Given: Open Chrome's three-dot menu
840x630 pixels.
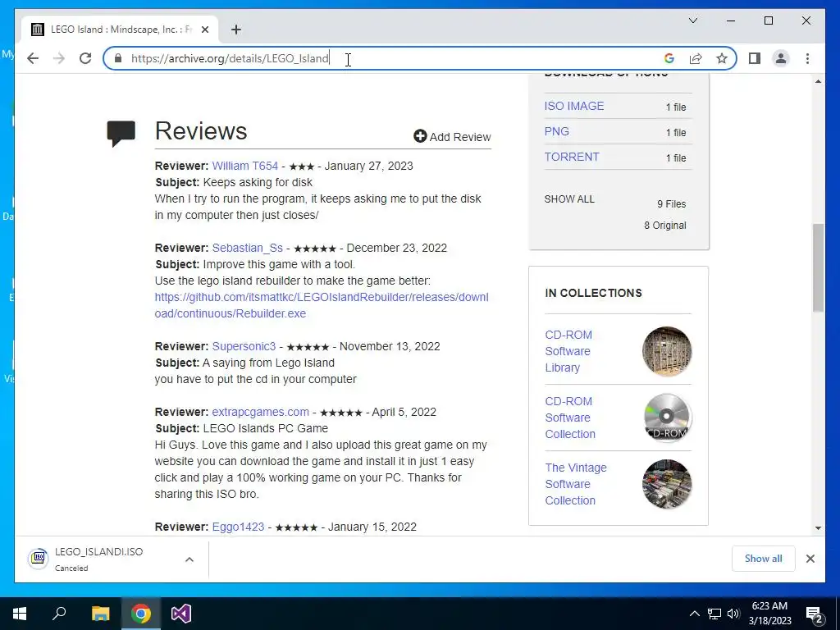Looking at the screenshot, I should click(x=807, y=58).
